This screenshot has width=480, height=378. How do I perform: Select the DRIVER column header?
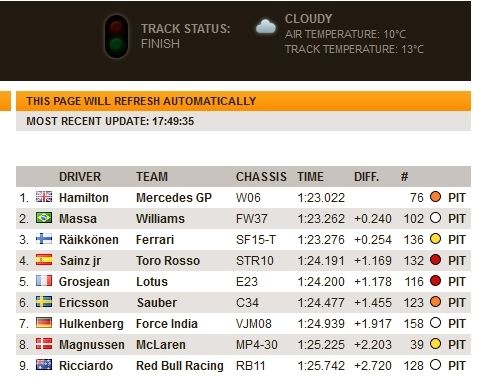click(80, 177)
